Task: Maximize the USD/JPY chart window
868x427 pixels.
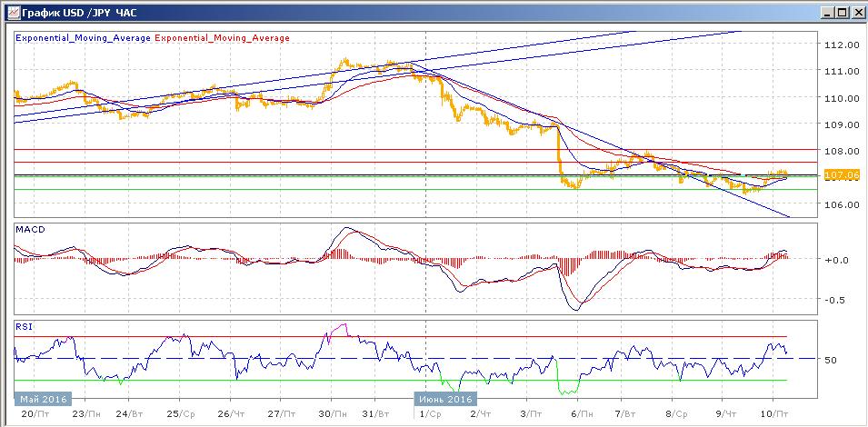Action: coord(841,12)
